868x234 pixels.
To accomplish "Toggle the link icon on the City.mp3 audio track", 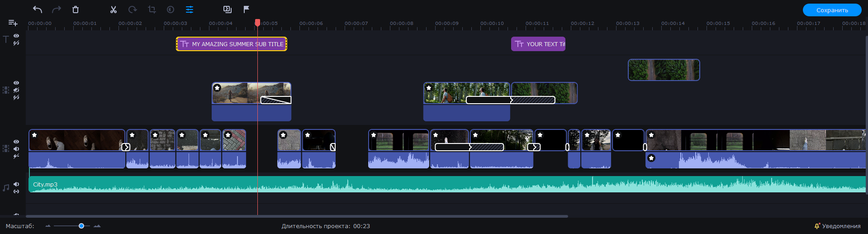I will (16, 191).
